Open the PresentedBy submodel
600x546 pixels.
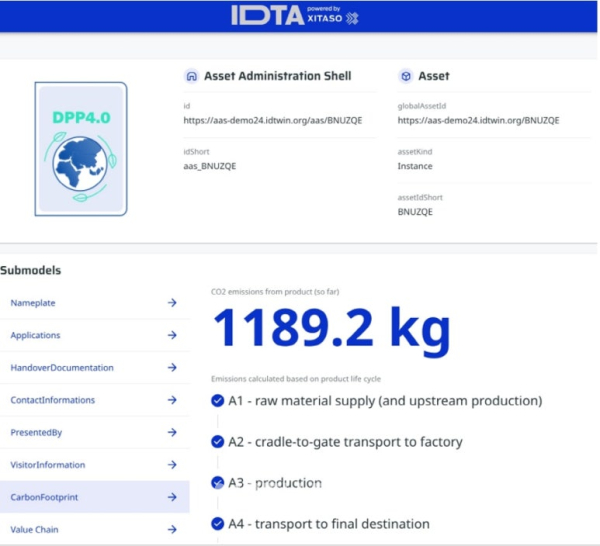click(38, 433)
